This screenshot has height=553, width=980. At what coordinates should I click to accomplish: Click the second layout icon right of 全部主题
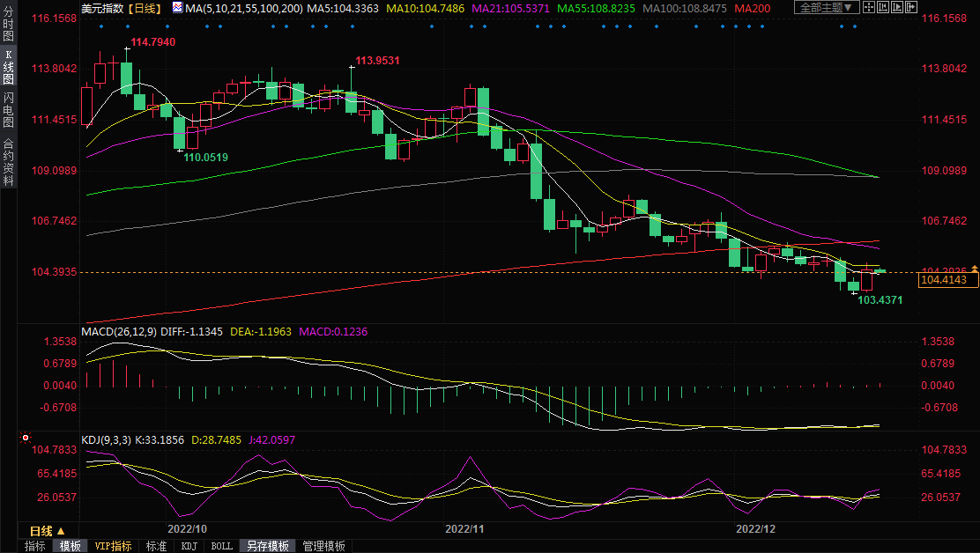tap(883, 8)
